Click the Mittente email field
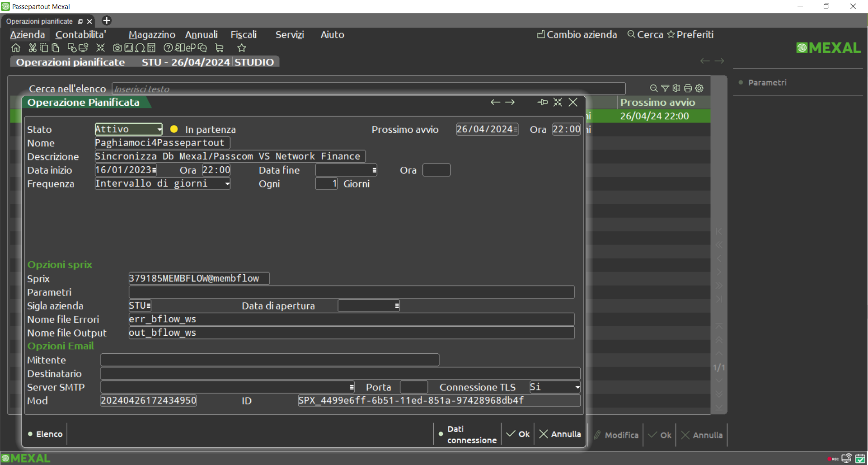The height and width of the screenshot is (465, 868). (269, 360)
